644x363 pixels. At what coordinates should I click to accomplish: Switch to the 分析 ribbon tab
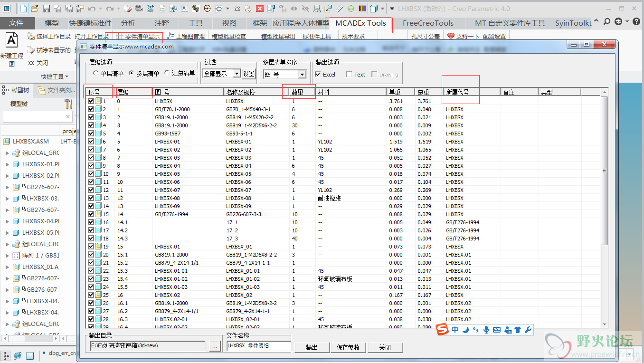pyautogui.click(x=128, y=23)
